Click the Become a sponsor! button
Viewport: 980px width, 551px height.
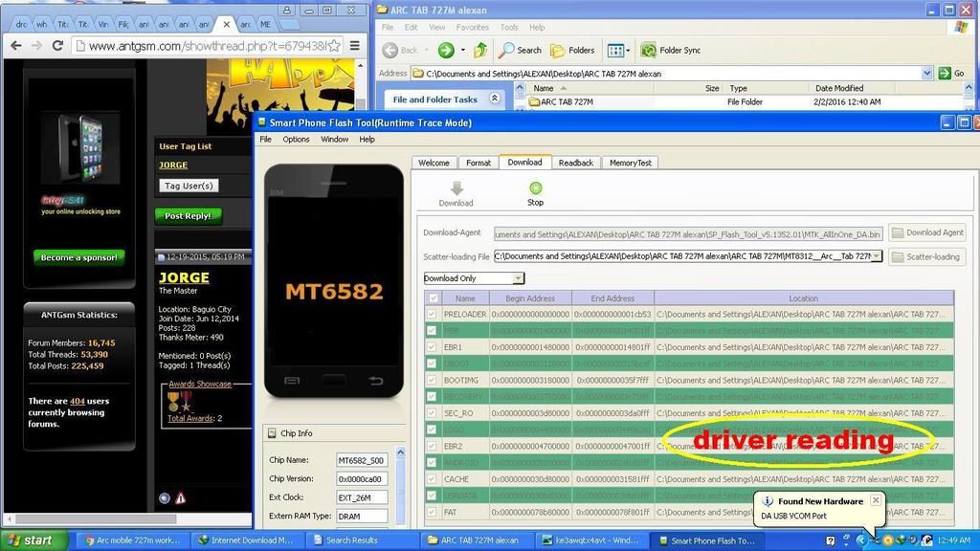click(78, 257)
